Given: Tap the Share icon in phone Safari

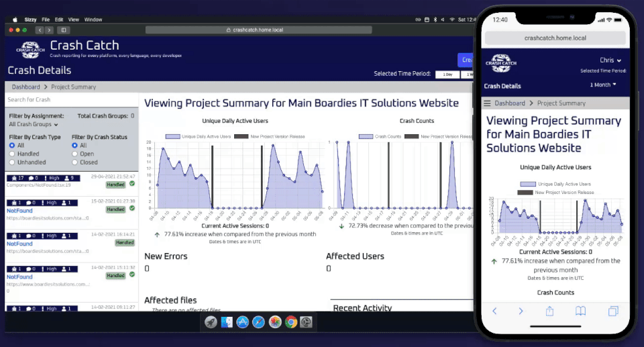Looking at the screenshot, I should tap(549, 311).
